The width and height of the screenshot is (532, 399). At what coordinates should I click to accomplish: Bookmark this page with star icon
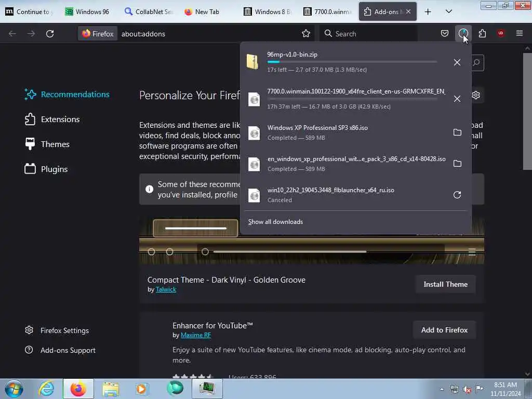tap(306, 34)
